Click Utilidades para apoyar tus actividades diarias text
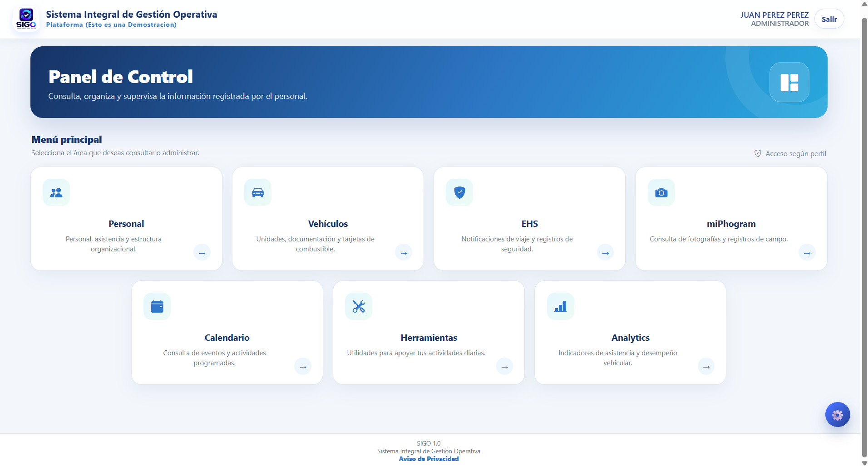This screenshot has height=466, width=868. (x=416, y=353)
